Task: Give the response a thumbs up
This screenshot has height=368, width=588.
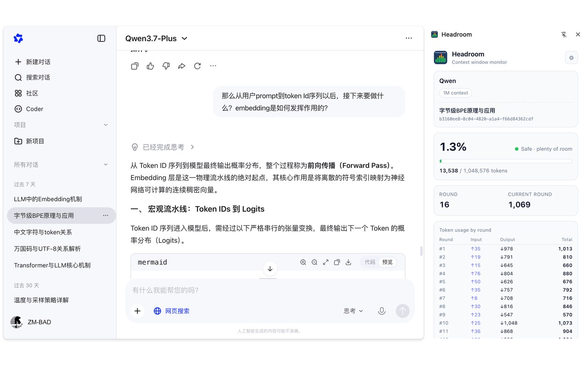Action: [x=150, y=66]
